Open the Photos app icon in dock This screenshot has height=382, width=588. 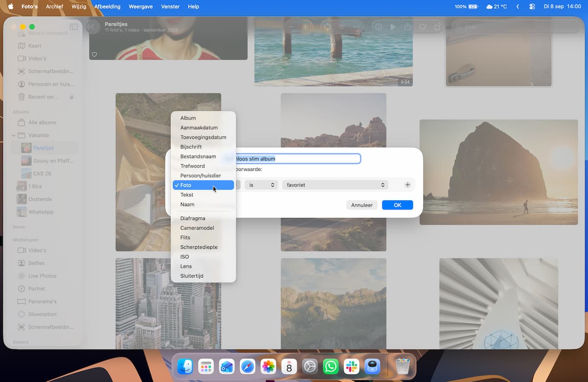268,366
